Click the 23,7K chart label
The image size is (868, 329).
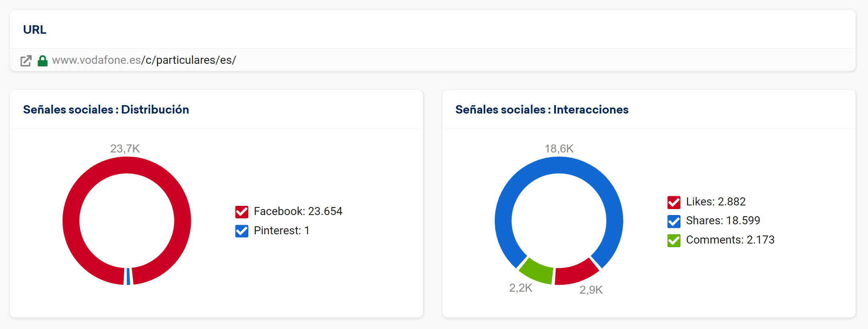(125, 149)
